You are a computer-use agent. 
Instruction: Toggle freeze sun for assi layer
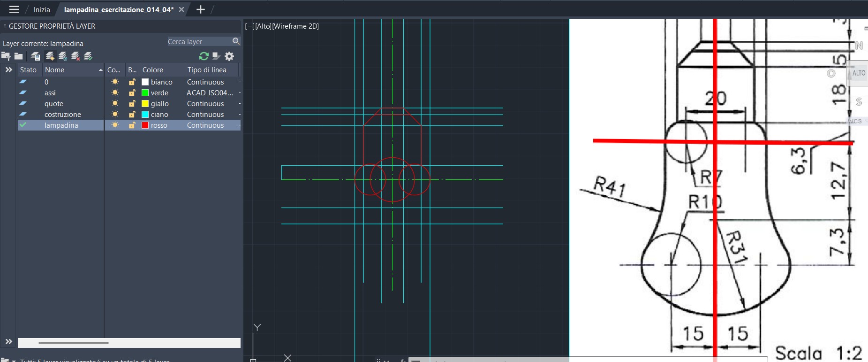(x=115, y=93)
